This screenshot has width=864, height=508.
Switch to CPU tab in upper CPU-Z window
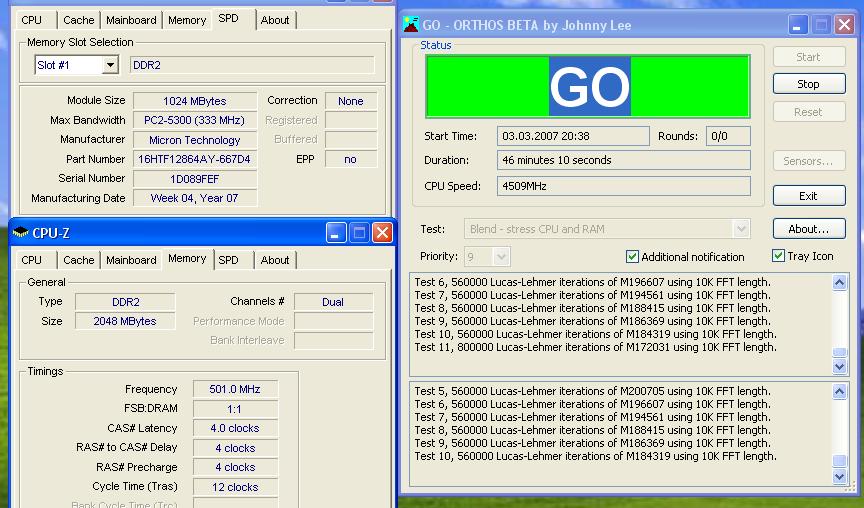pyautogui.click(x=31, y=20)
